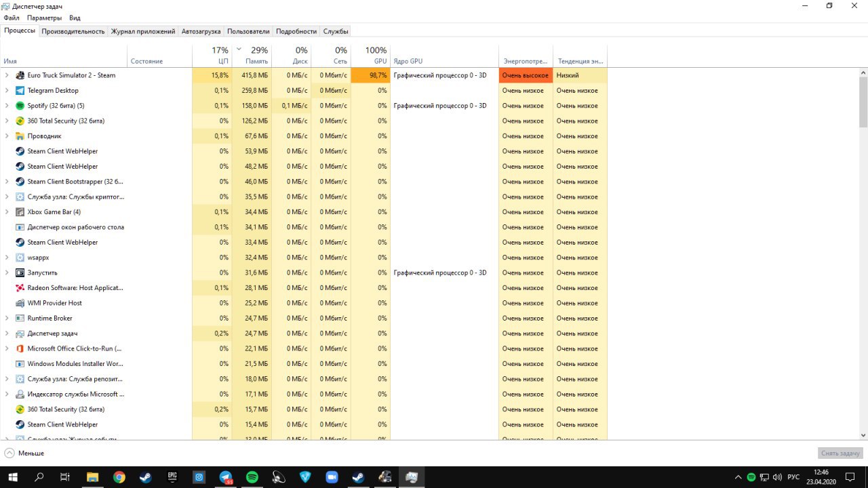The height and width of the screenshot is (488, 868).
Task: Open Task View on the taskbar
Action: click(65, 477)
